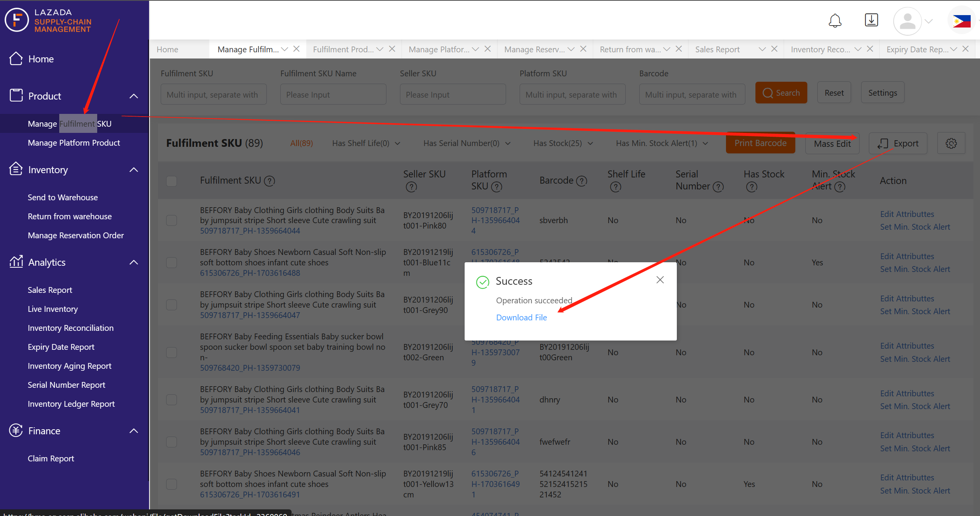Close the Fulfilment Product tab
Screen dimensions: 980x516
392,49
